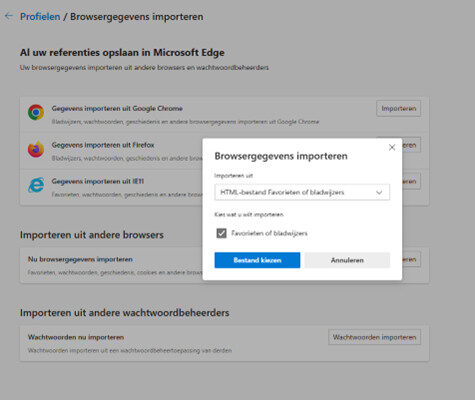
Task: Click the Firefox logo icon
Action: point(36,149)
